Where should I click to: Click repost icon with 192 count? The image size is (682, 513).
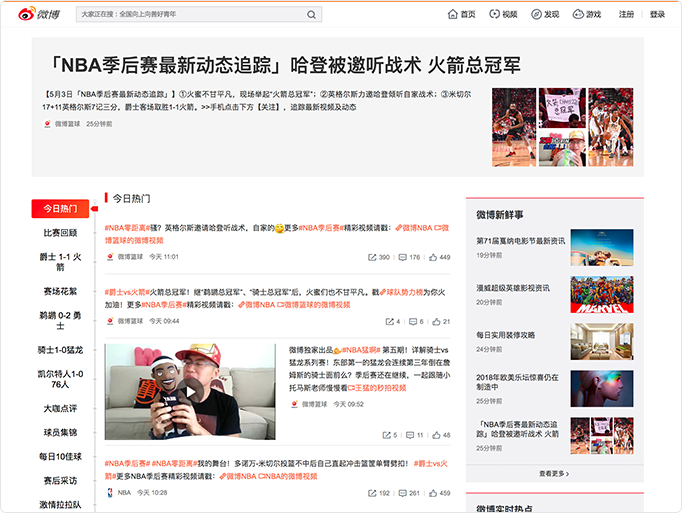(x=372, y=493)
